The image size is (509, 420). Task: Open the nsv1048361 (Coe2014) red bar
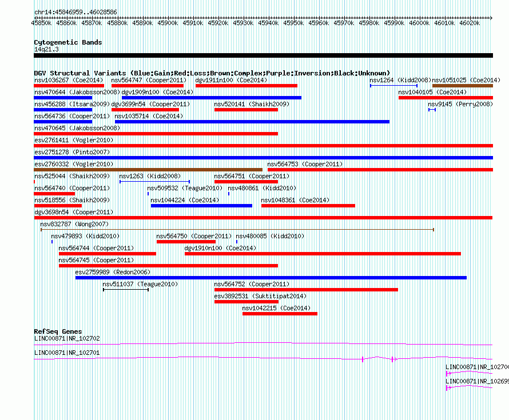(308, 206)
